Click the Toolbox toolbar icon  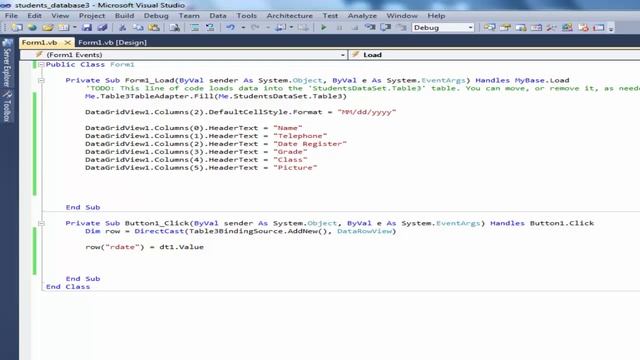tap(552, 27)
